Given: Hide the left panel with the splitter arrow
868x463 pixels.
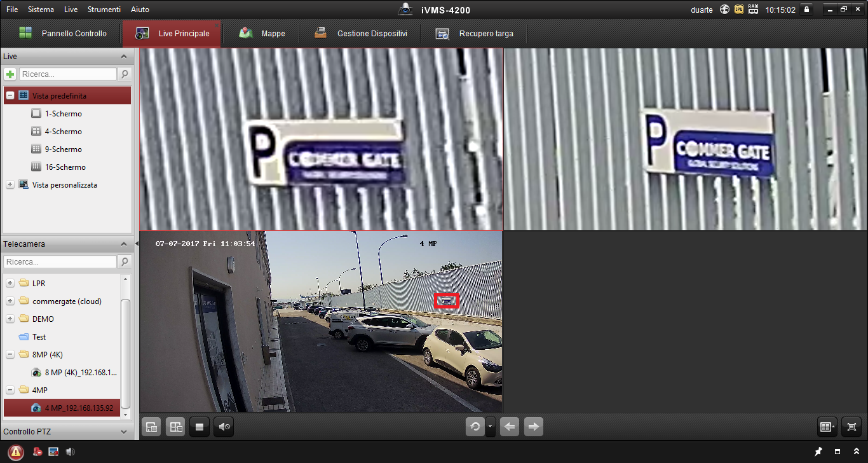Looking at the screenshot, I should point(137,244).
